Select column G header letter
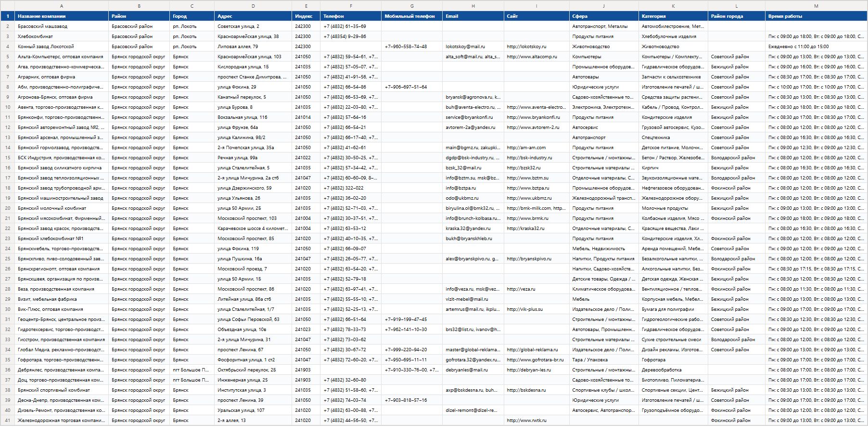The image size is (868, 434). coord(412,6)
